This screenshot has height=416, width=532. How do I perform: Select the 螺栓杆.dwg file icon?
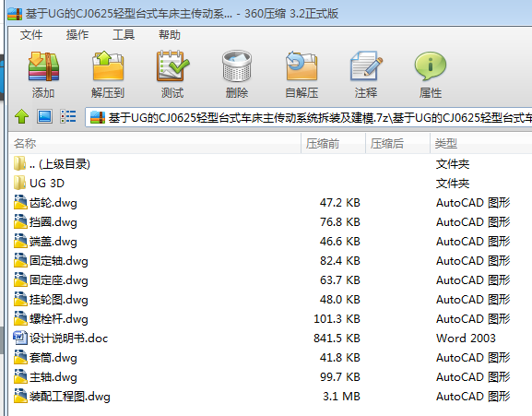20,318
